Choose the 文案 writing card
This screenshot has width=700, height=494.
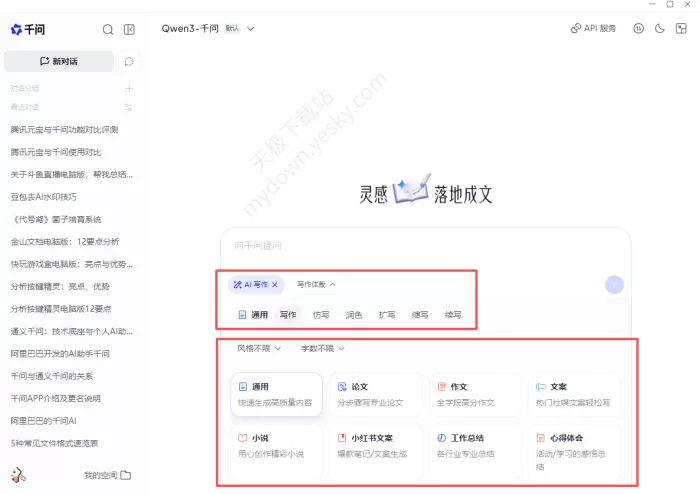(575, 394)
